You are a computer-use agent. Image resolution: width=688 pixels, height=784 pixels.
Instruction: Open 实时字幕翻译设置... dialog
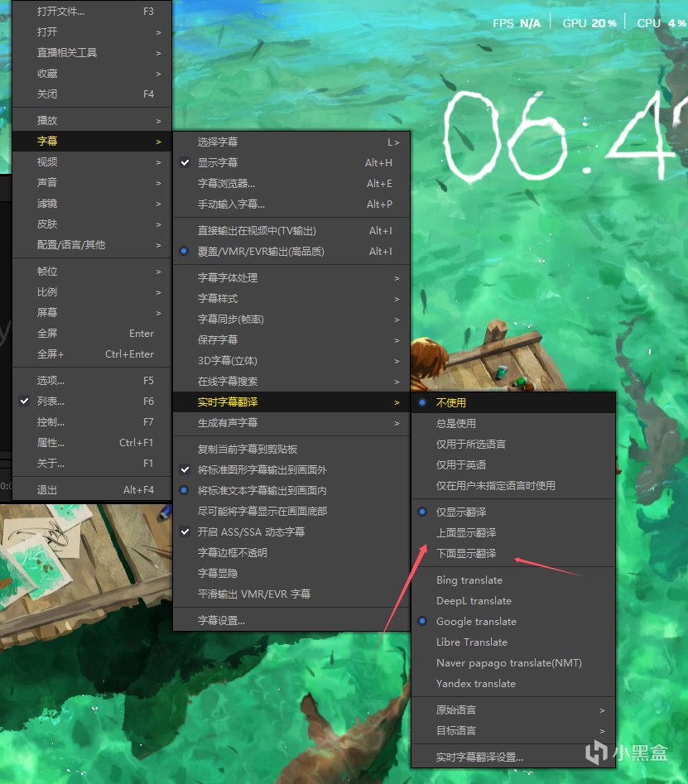coord(513,757)
